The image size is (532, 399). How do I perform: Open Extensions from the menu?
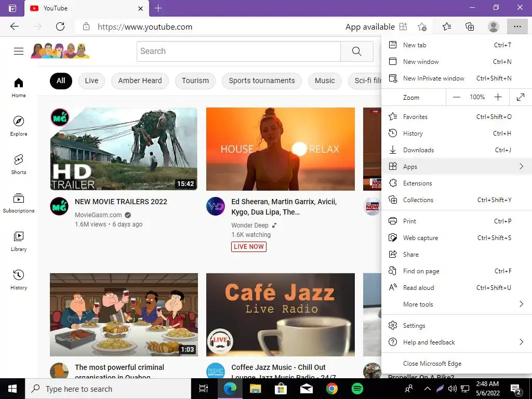(x=457, y=183)
